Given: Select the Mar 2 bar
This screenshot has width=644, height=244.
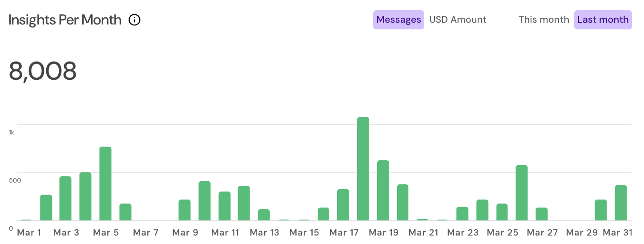Looking at the screenshot, I should (46, 208).
